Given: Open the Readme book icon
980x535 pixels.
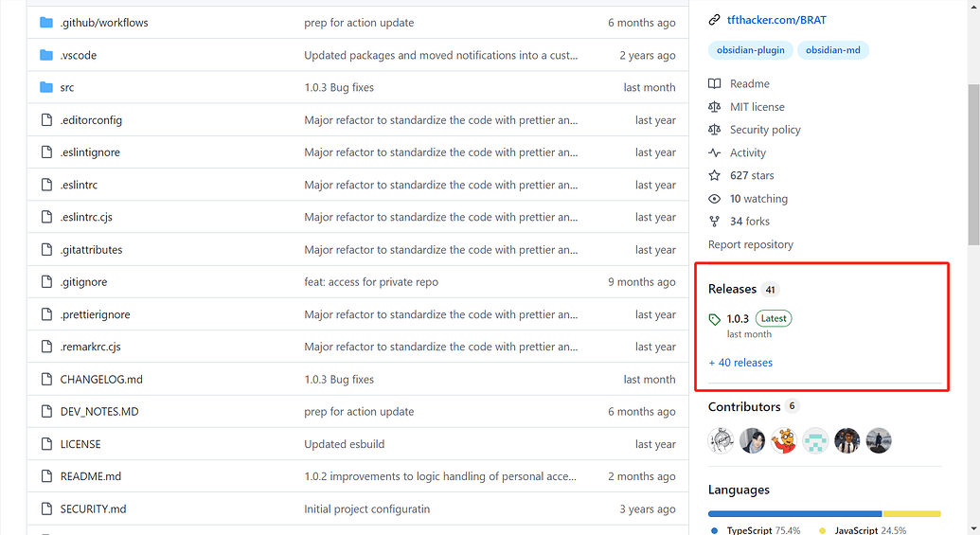Looking at the screenshot, I should coord(715,84).
